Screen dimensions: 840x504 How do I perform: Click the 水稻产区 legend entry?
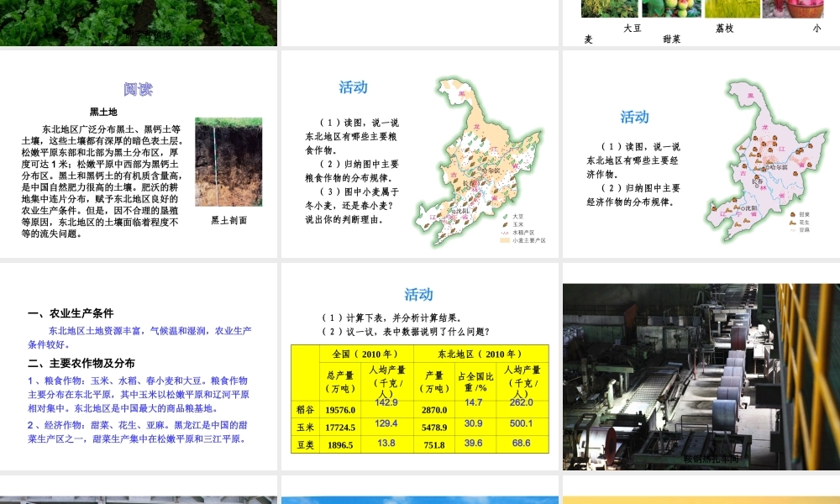point(518,233)
